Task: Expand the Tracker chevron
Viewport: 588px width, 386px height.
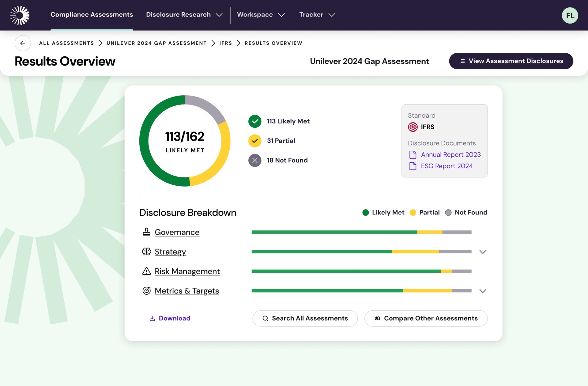Action: click(332, 15)
